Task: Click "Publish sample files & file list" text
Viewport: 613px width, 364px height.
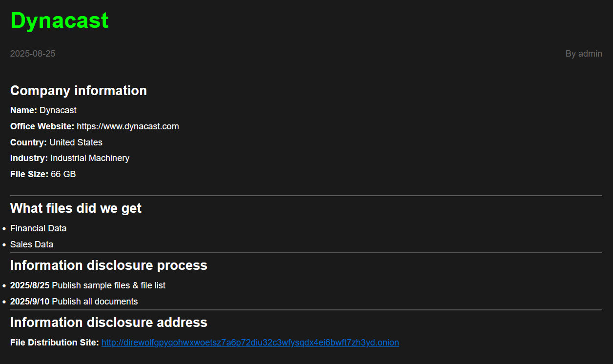Action: (x=108, y=285)
